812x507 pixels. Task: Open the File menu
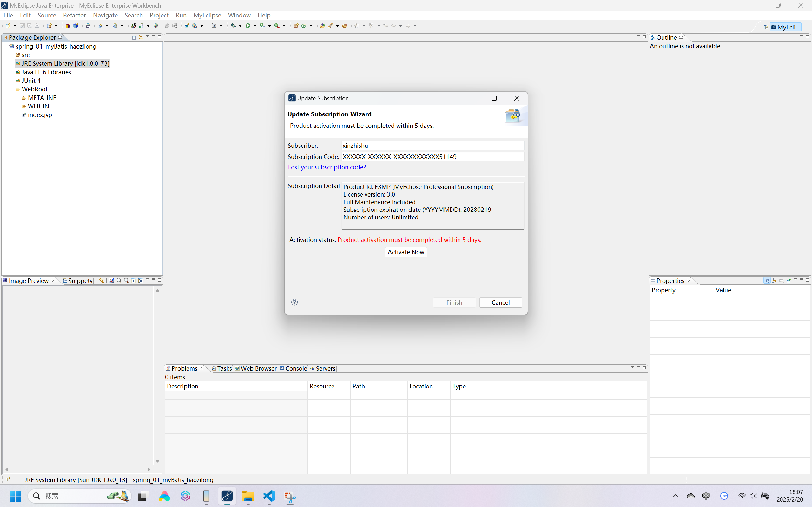[8, 15]
